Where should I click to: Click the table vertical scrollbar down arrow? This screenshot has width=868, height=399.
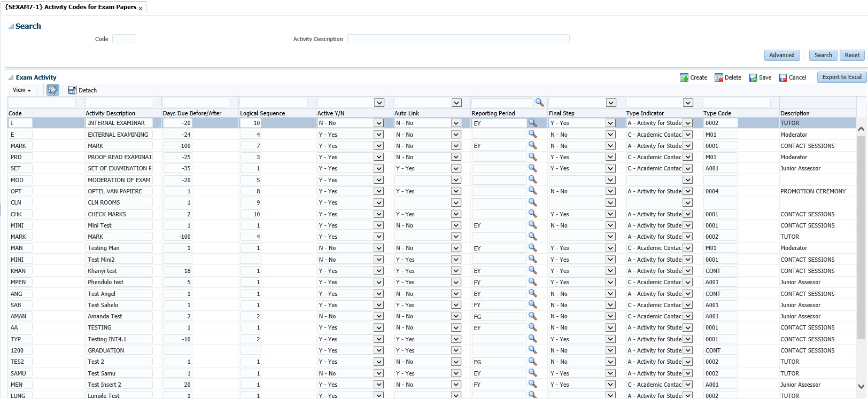861,386
